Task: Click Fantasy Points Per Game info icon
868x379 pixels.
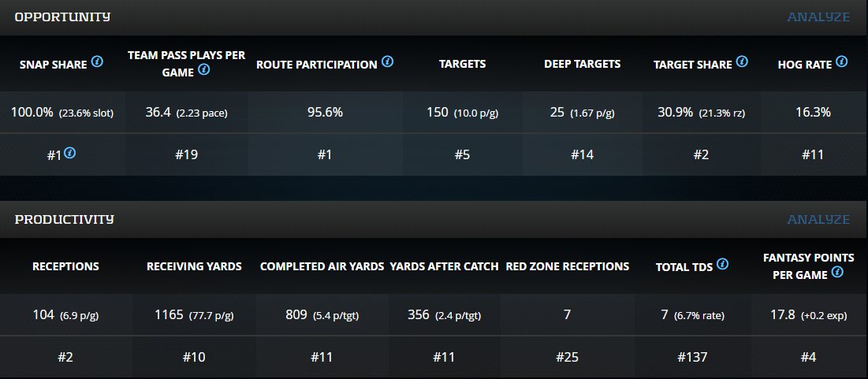Action: (x=837, y=273)
